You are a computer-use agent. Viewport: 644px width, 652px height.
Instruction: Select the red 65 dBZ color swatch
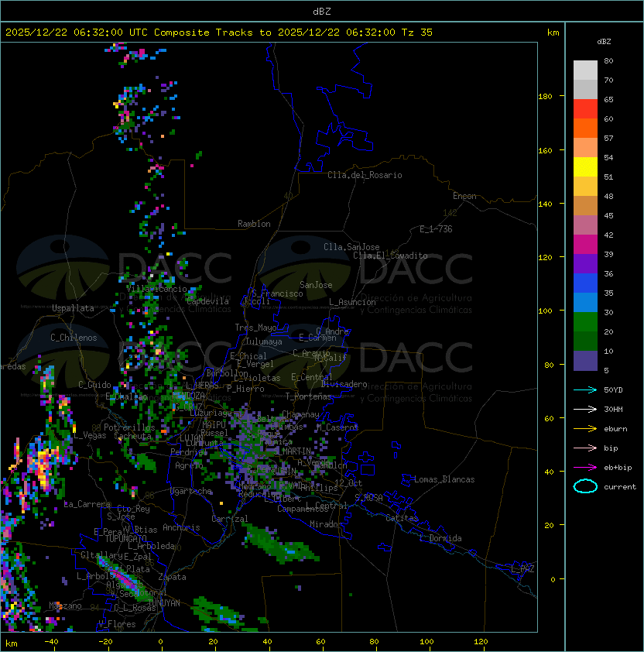coord(585,109)
